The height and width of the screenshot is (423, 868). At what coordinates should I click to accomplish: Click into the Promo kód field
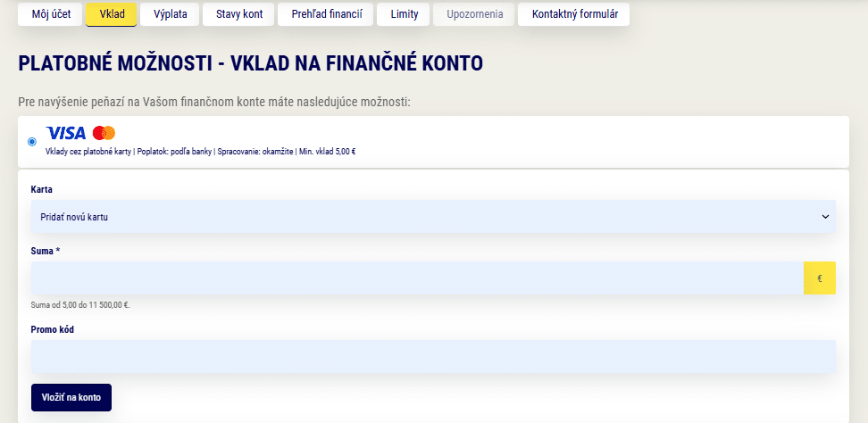click(x=432, y=357)
